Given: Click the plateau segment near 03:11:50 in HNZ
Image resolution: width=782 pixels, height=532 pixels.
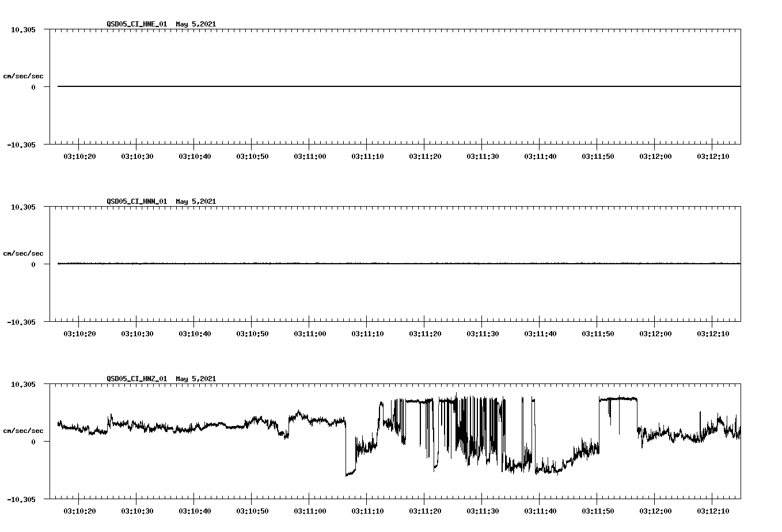Looking at the screenshot, I should (617, 398).
